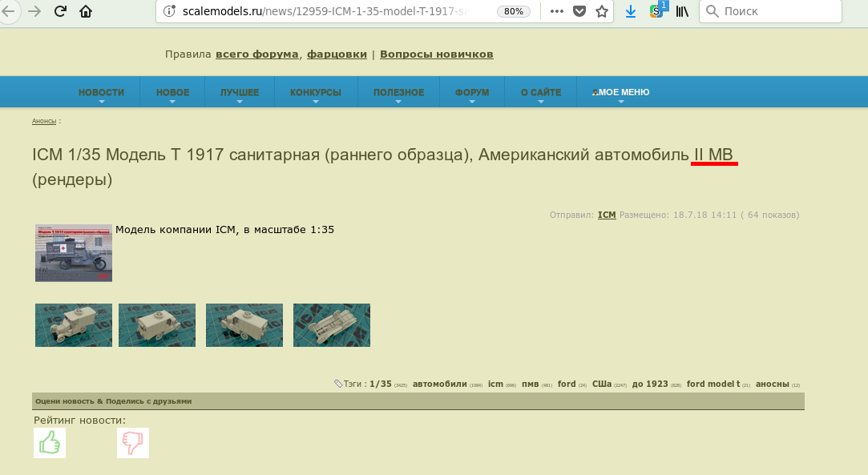This screenshot has height=475, width=868.
Task: Open the fourth render showing chassis parts
Action: tap(332, 325)
